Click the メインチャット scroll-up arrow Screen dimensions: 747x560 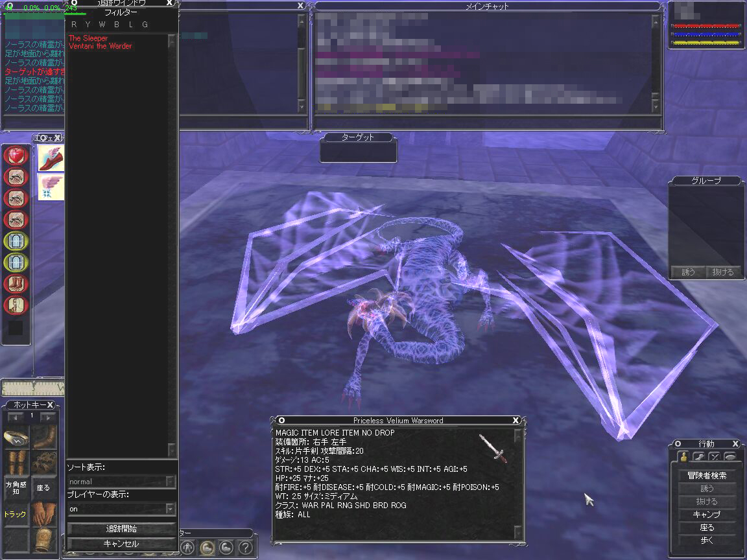[x=656, y=21]
